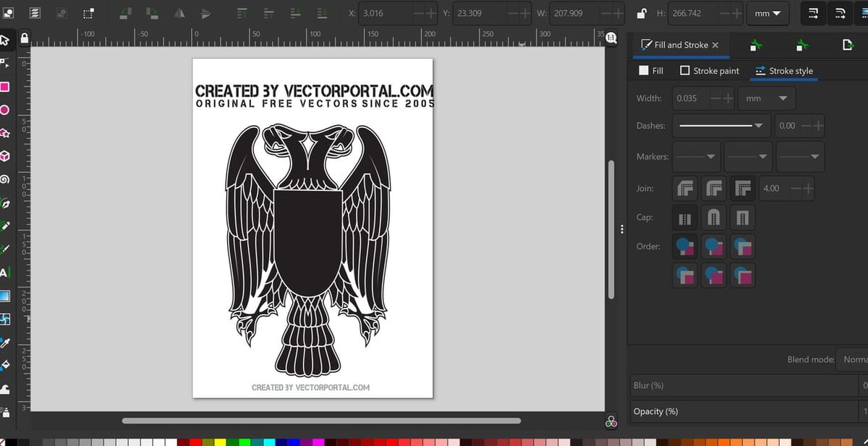The height and width of the screenshot is (446, 868).
Task: Open the first green dialog tab icon
Action: tap(756, 46)
